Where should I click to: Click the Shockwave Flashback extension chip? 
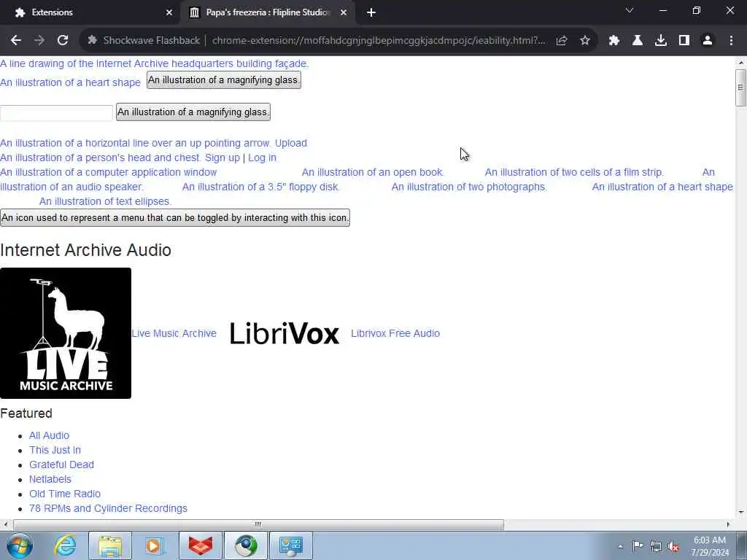tap(144, 41)
